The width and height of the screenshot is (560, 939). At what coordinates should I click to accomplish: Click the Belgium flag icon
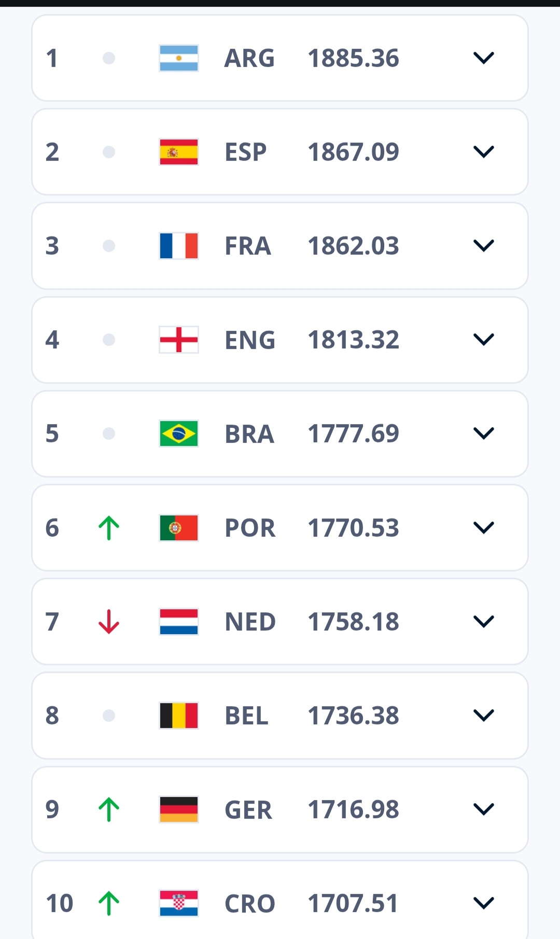179,716
